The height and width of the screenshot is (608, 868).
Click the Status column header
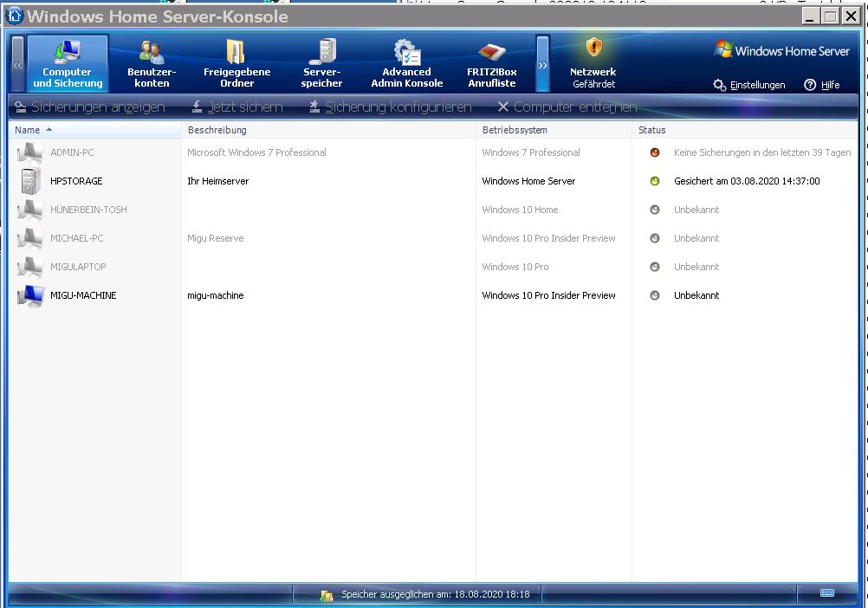652,130
